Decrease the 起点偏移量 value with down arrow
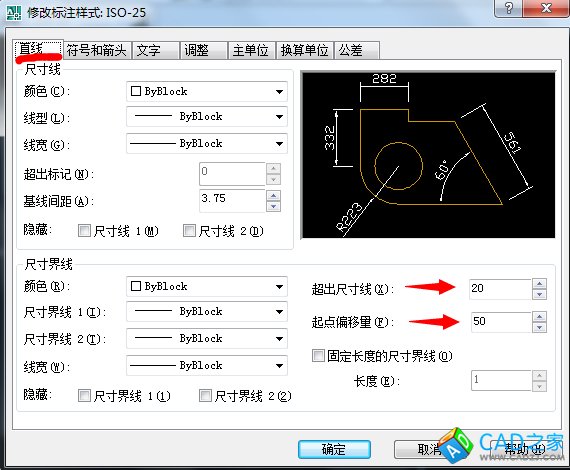 coord(539,328)
